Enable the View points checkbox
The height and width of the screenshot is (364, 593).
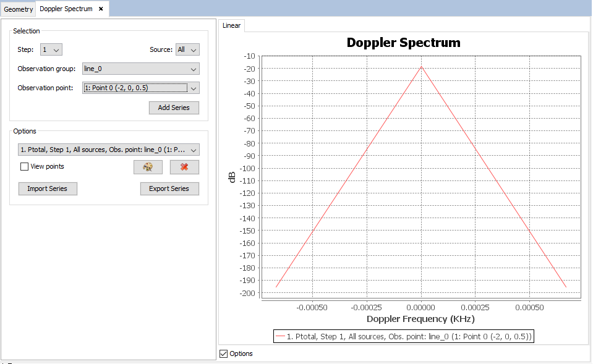pyautogui.click(x=25, y=166)
